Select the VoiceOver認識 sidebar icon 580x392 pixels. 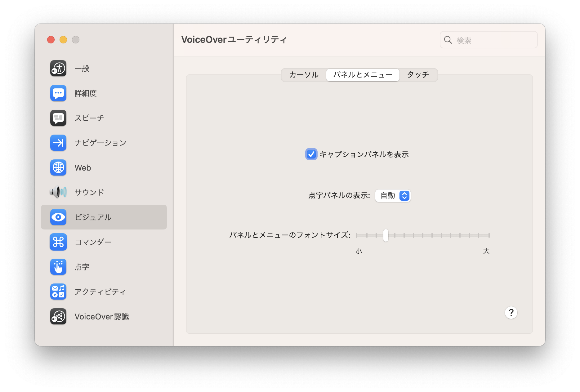[x=58, y=316]
